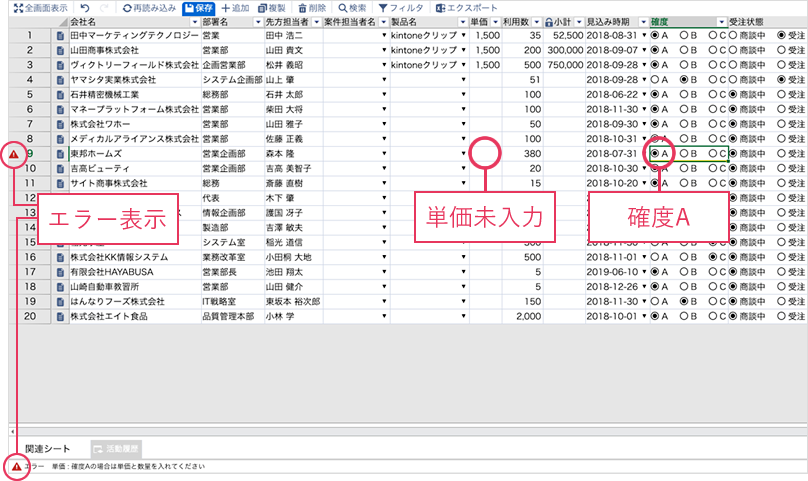The height and width of the screenshot is (481, 808).
Task: Open record icon for row 1
Action: click(x=60, y=36)
